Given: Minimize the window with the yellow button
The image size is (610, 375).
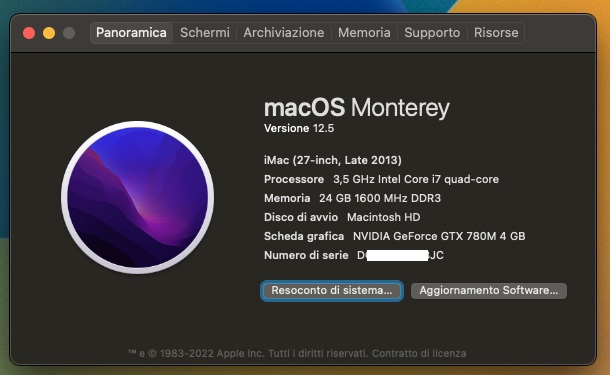Looking at the screenshot, I should click(x=49, y=33).
